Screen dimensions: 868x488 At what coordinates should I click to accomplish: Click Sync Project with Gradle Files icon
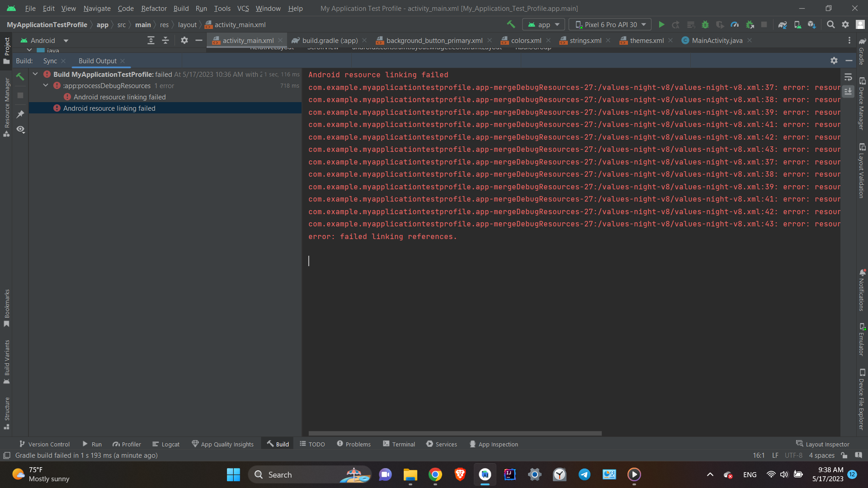click(783, 24)
